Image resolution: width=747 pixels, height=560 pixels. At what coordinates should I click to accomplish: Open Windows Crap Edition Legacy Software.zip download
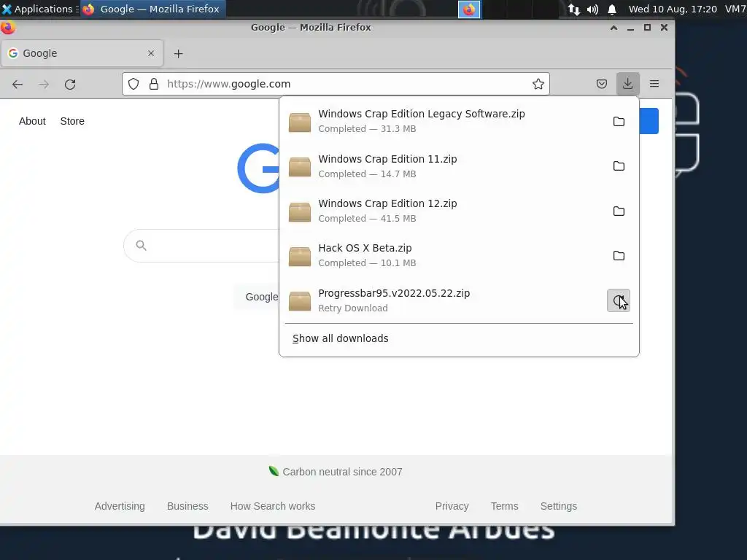pyautogui.click(x=443, y=122)
